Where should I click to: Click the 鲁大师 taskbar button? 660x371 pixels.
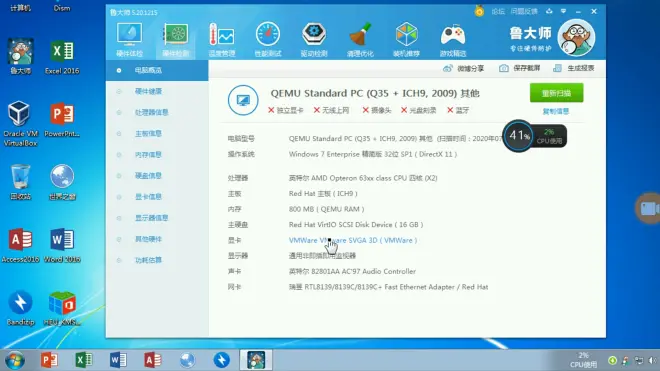pos(256,360)
